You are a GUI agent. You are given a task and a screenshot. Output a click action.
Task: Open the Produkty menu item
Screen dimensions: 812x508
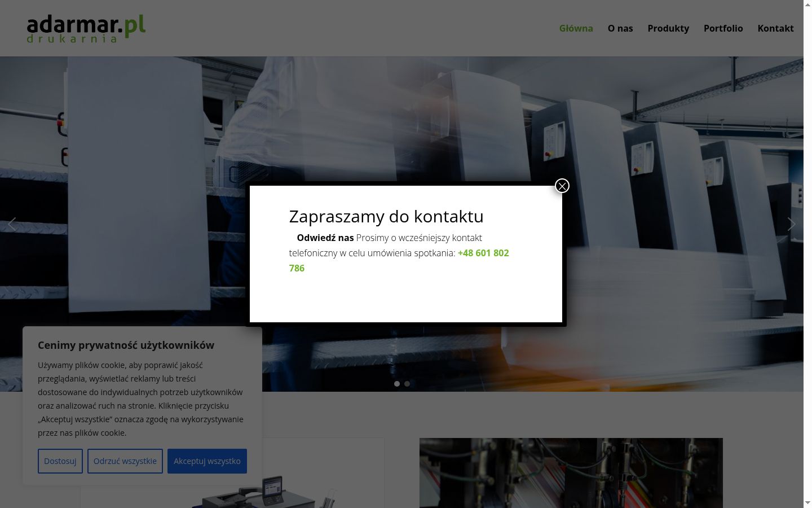(x=668, y=28)
